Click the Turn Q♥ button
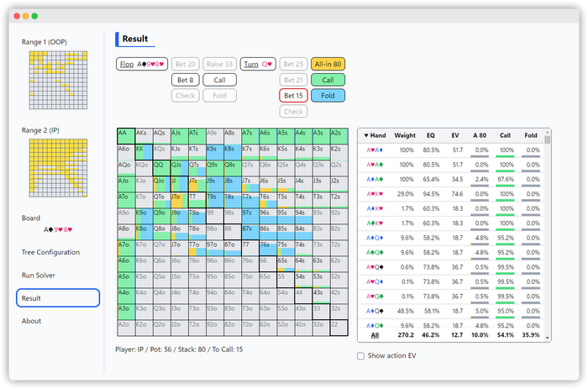588x389 pixels. [x=258, y=64]
